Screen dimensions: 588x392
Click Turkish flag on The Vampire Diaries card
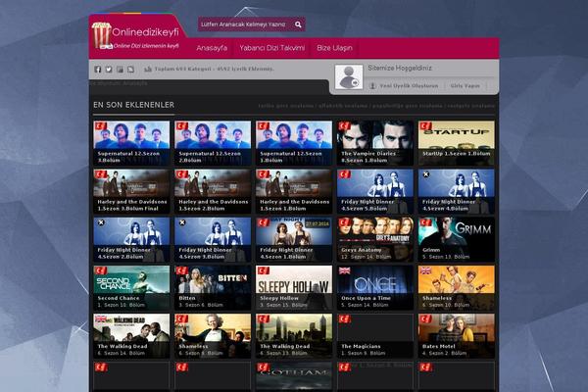pyautogui.click(x=344, y=126)
